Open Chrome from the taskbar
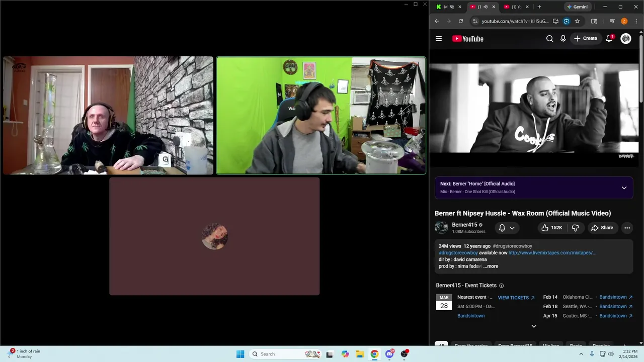Image resolution: width=644 pixels, height=362 pixels. [374, 354]
